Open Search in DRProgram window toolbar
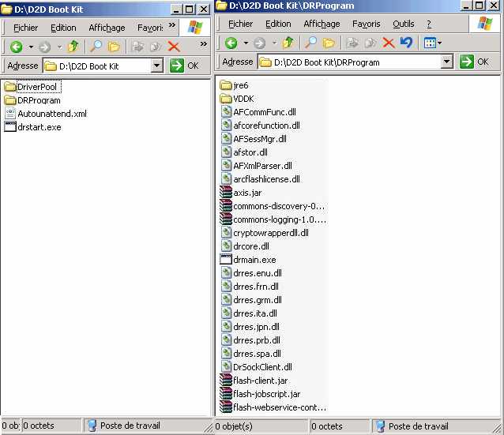Image resolution: width=504 pixels, height=435 pixels. pyautogui.click(x=310, y=43)
